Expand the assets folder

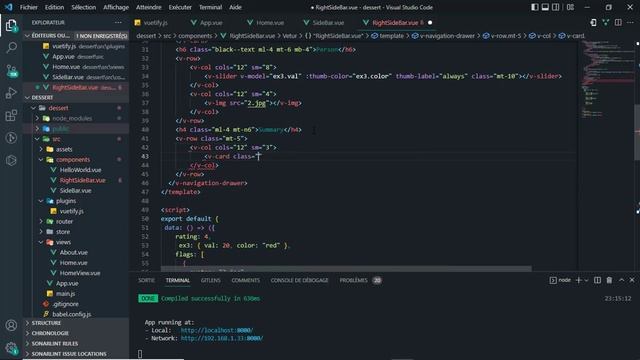[x=76, y=149]
